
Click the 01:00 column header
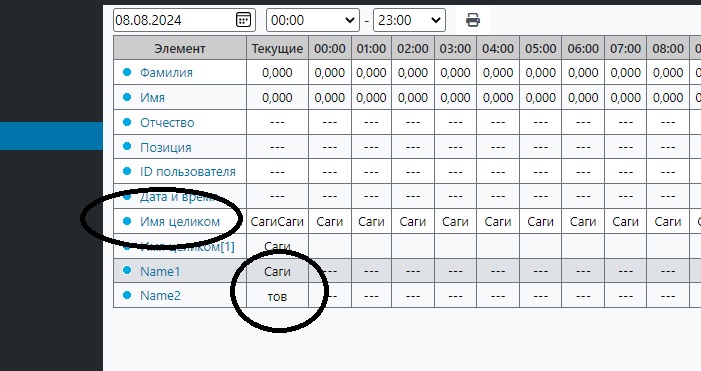point(372,48)
